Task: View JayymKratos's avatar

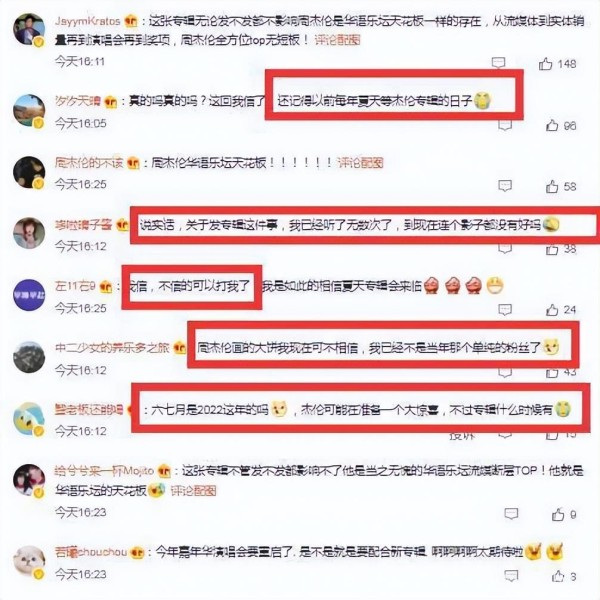Action: [x=29, y=29]
